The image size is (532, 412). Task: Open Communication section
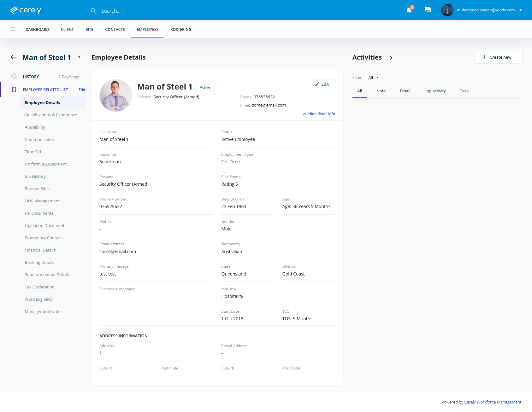[x=40, y=139]
